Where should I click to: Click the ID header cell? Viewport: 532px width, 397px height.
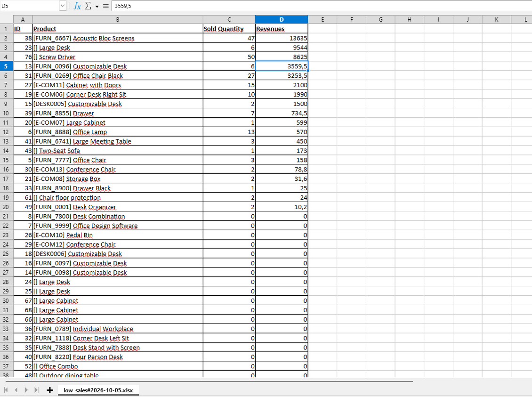point(23,29)
